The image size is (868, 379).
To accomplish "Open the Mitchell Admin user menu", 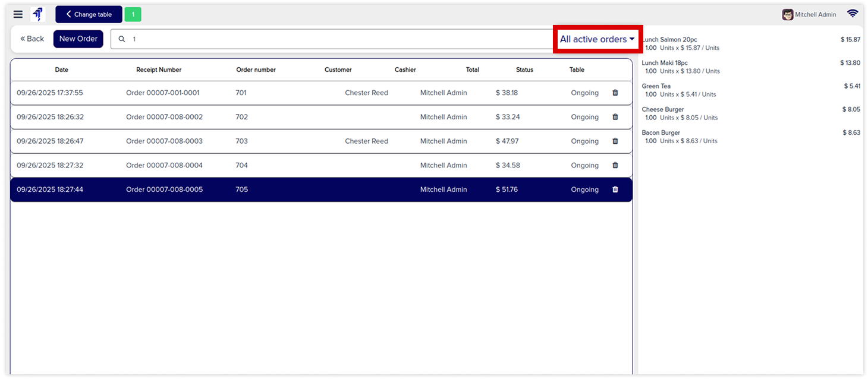I will pos(809,14).
